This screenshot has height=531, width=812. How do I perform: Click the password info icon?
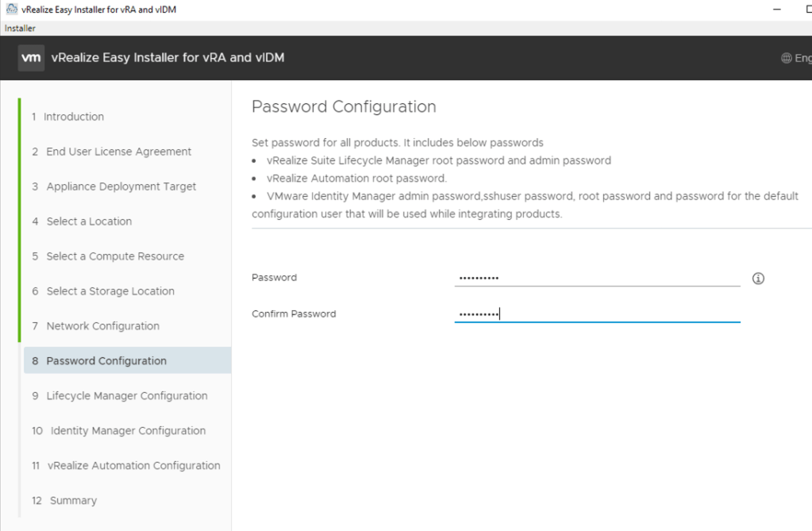[758, 279]
